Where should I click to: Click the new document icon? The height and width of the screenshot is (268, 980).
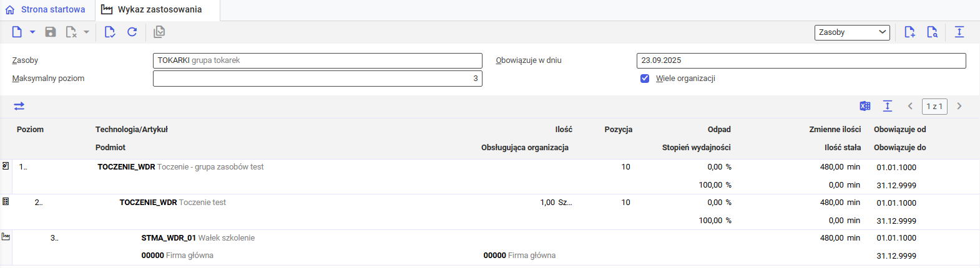coord(17,32)
